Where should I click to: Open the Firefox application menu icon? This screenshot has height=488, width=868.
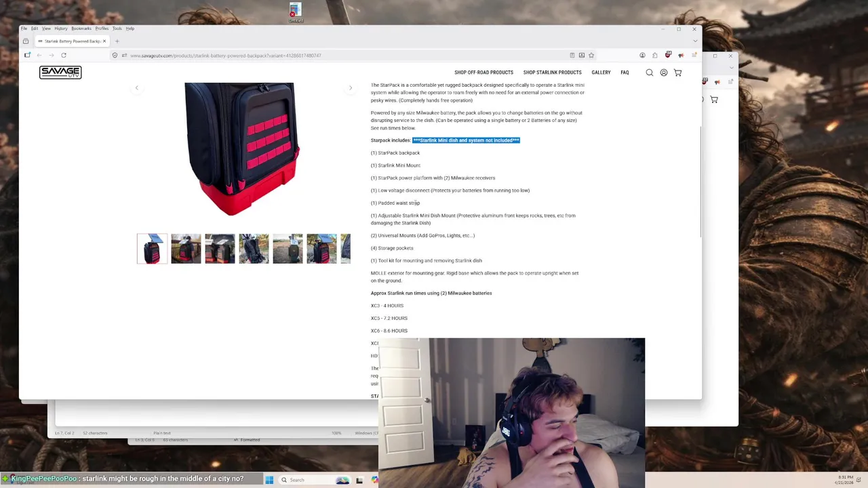(694, 56)
